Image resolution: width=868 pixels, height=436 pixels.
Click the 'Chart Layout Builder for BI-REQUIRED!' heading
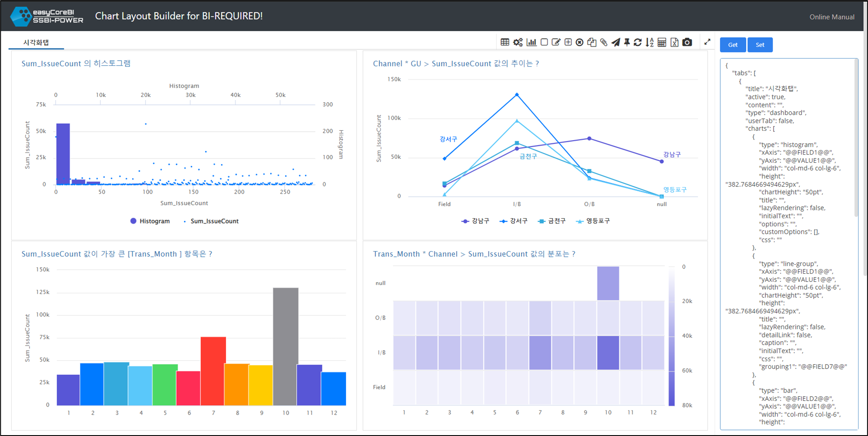tap(179, 16)
